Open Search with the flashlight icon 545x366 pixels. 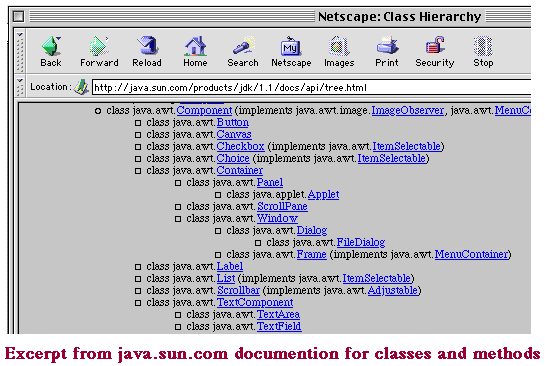pyautogui.click(x=243, y=46)
